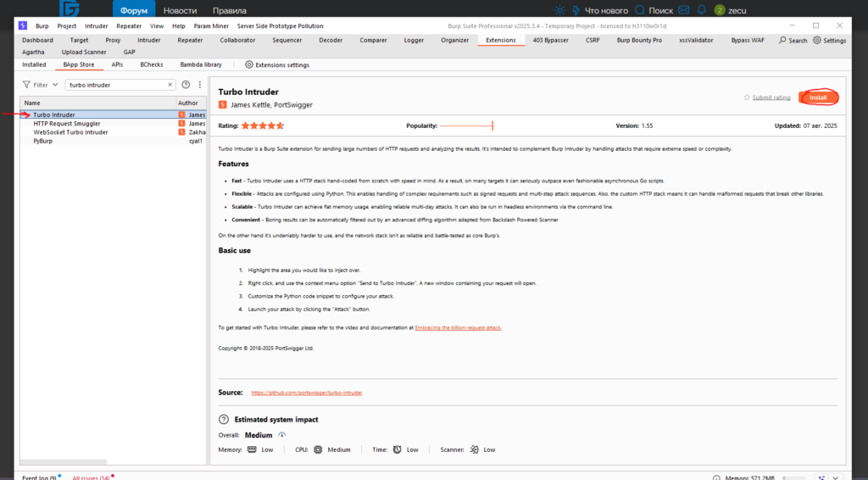Viewport: 868px width, 480px height.
Task: Click the Scanner impact icon
Action: pyautogui.click(x=475, y=449)
